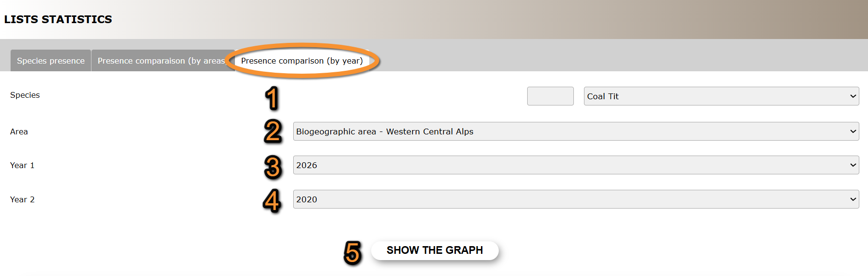Viewport: 868px width, 276px height.
Task: Click the Species field label
Action: pyautogui.click(x=25, y=95)
